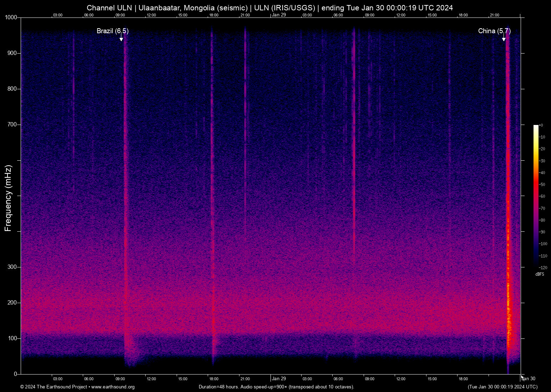Click the 18:00 timestamp before Jan 30
This screenshot has height=392, width=551.
464,379
